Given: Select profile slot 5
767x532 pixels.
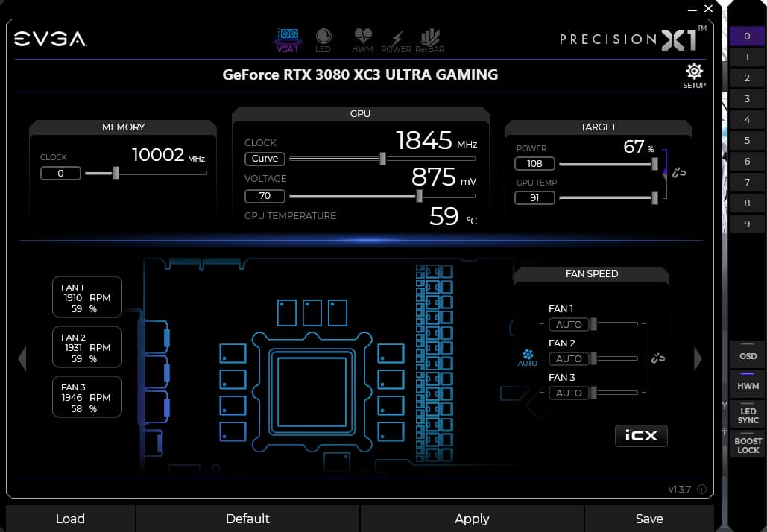Looking at the screenshot, I should click(747, 140).
